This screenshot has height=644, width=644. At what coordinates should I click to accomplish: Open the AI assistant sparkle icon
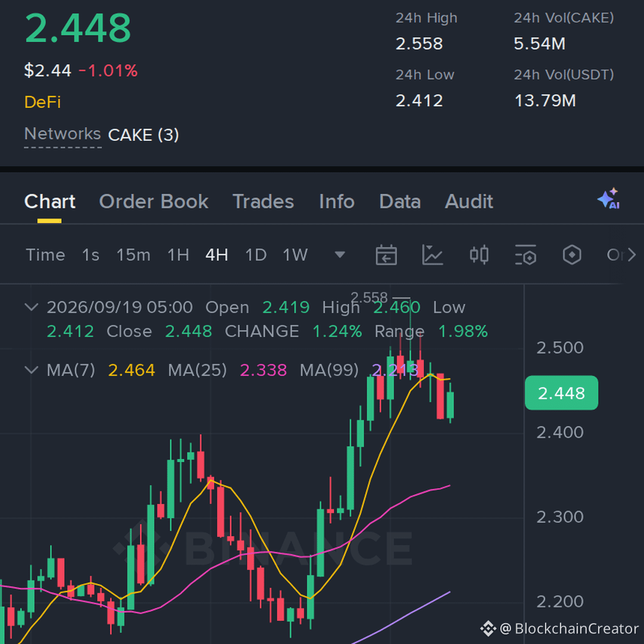click(x=609, y=199)
